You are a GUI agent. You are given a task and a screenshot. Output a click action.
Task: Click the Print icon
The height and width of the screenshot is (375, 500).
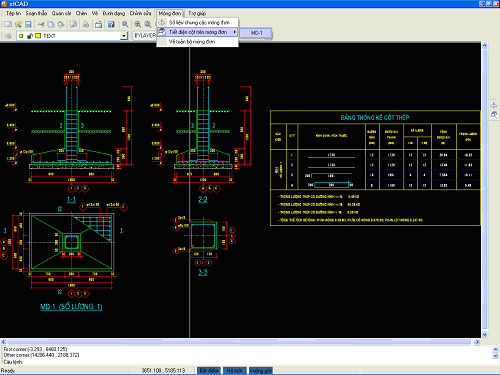[x=86, y=24]
